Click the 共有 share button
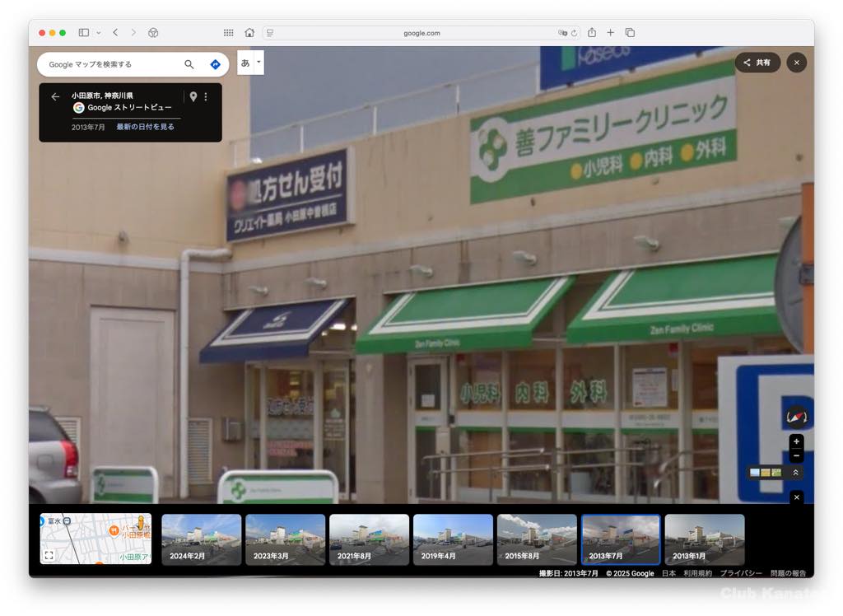The width and height of the screenshot is (843, 616). point(757,63)
